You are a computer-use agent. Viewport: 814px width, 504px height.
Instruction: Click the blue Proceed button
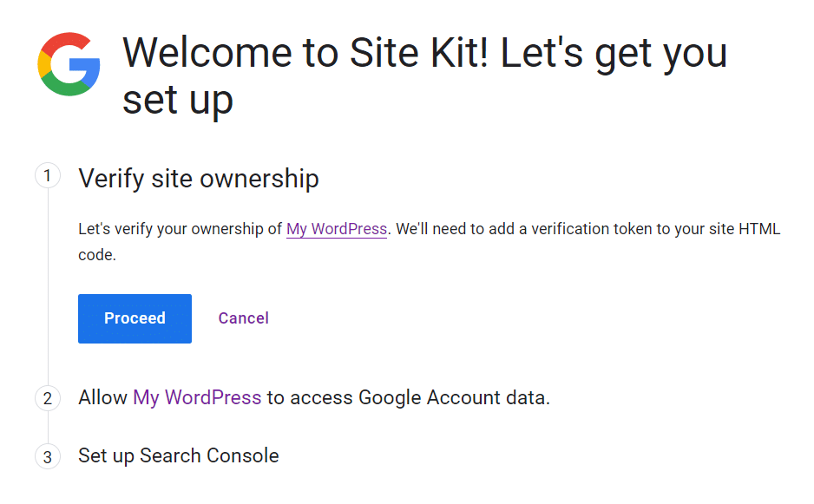click(x=135, y=318)
